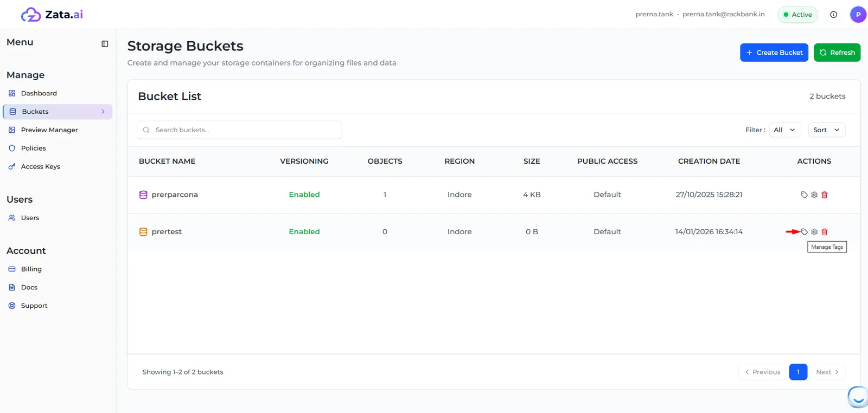Click the Zata.ai cloud logo
The image size is (868, 413).
click(x=30, y=15)
